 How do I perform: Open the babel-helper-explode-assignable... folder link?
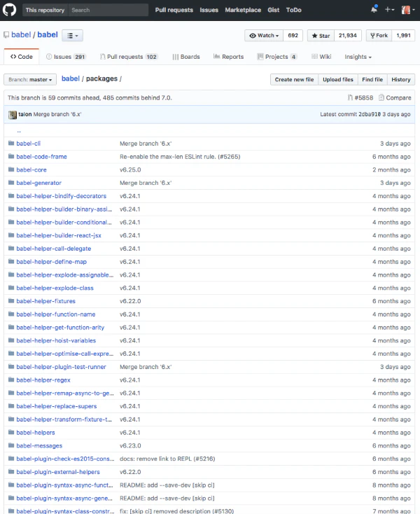[65, 275]
